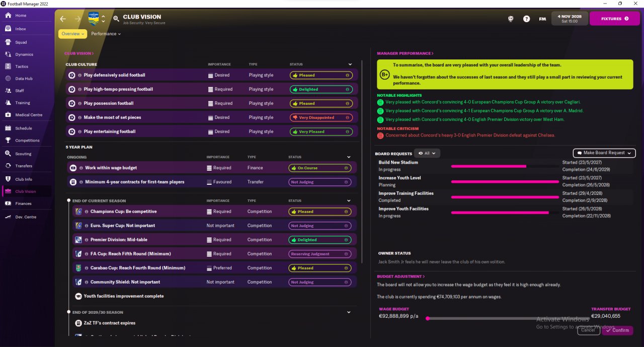Image resolution: width=644 pixels, height=347 pixels.
Task: Open the Performance dropdown tab
Action: (106, 34)
